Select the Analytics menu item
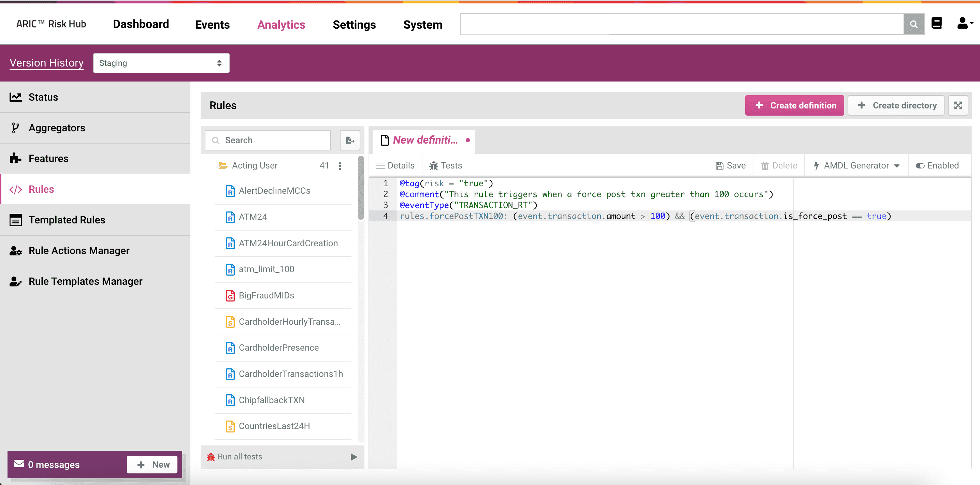 click(281, 25)
